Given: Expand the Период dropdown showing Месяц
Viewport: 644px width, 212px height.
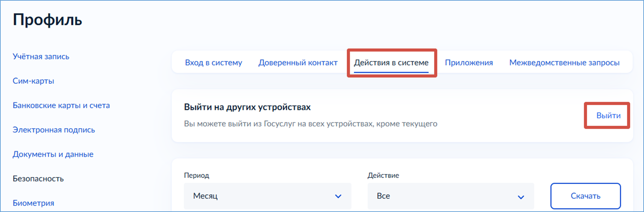Looking at the screenshot, I should (x=267, y=196).
